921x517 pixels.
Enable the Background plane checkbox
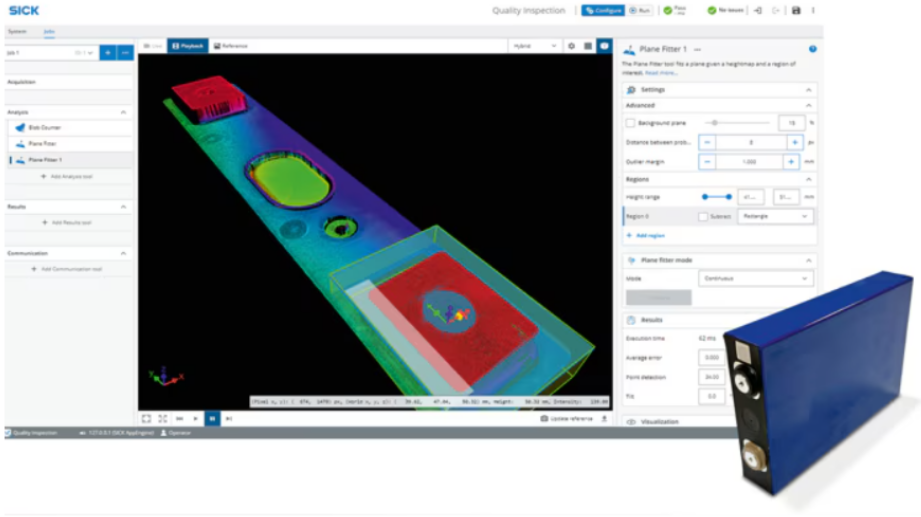630,123
